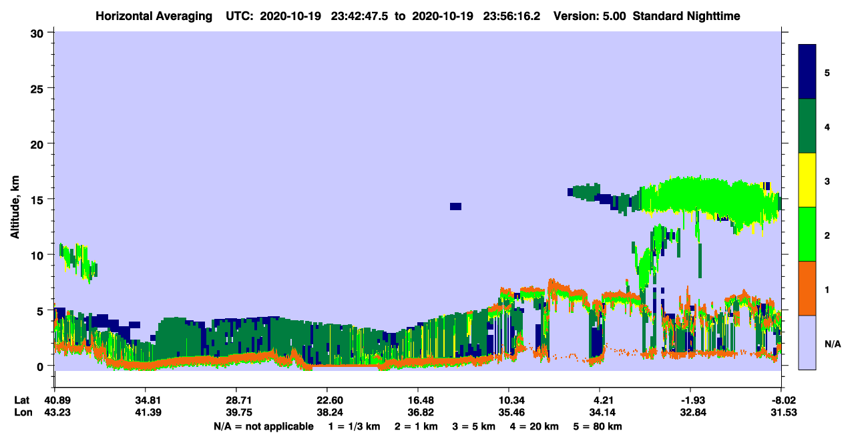The height and width of the screenshot is (445, 868).
Task: Click legend text '3 = 5 km'
Action: coord(474,426)
